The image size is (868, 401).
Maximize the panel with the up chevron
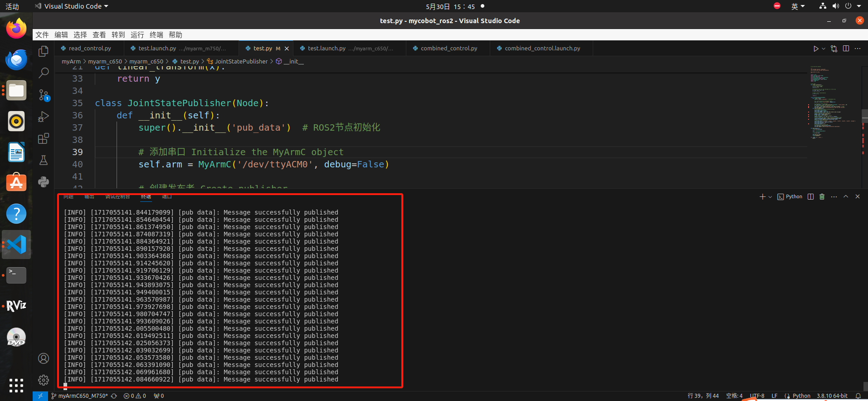click(846, 196)
